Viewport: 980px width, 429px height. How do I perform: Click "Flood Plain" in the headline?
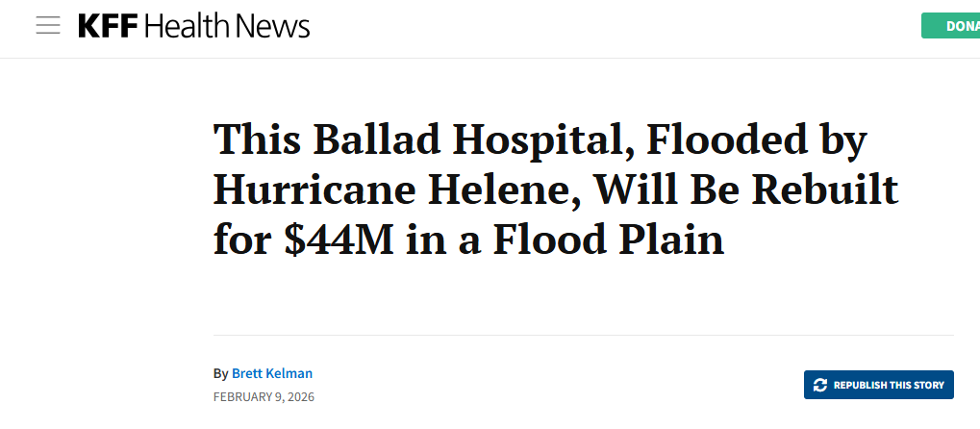[609, 238]
